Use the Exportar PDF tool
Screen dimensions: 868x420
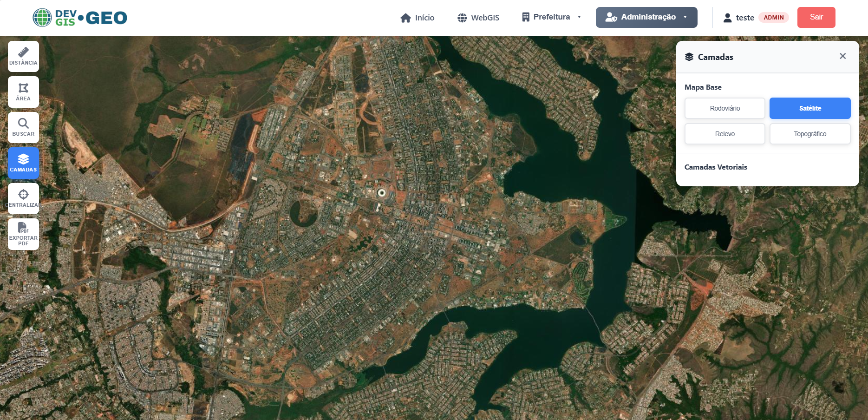click(x=23, y=234)
